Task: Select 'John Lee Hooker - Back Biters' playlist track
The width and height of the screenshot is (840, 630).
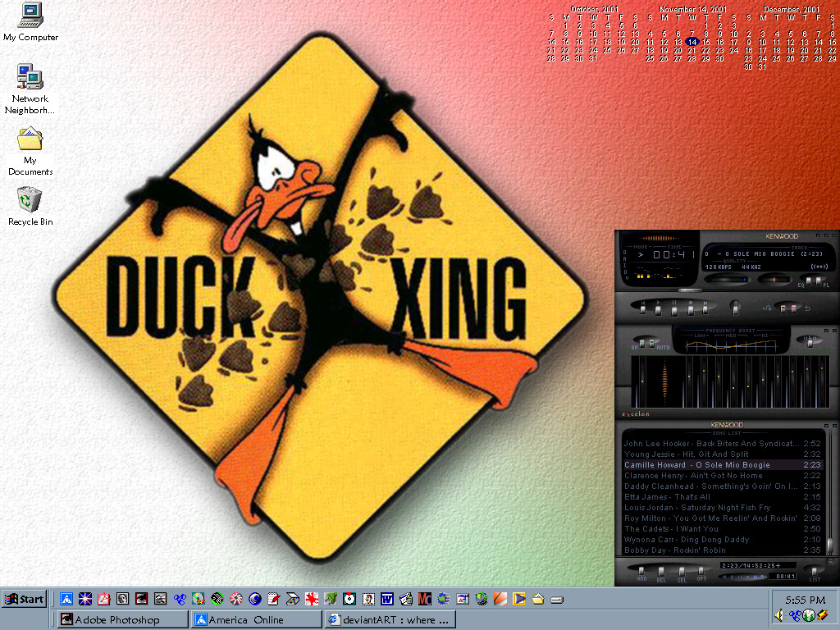Action: click(722, 444)
